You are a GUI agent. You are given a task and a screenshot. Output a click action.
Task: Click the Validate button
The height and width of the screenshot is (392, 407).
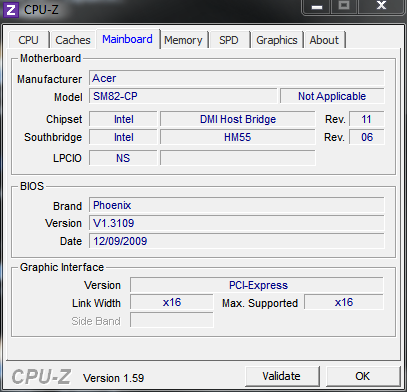[282, 376]
